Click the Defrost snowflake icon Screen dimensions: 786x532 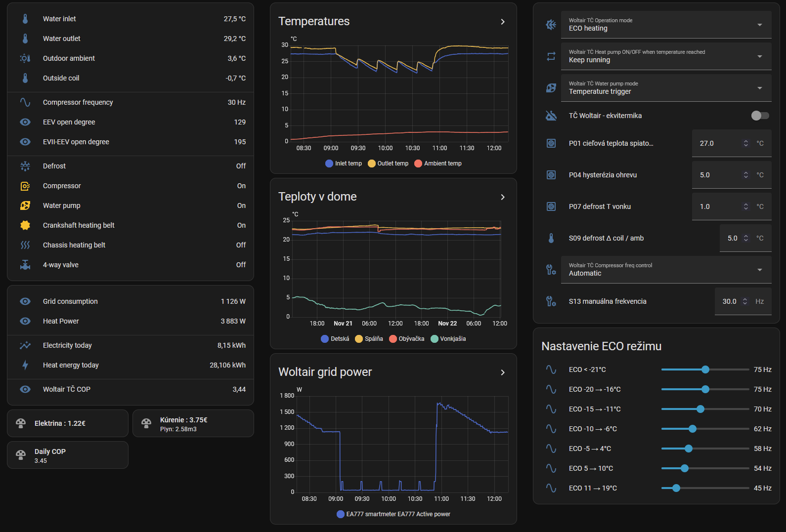(x=25, y=166)
